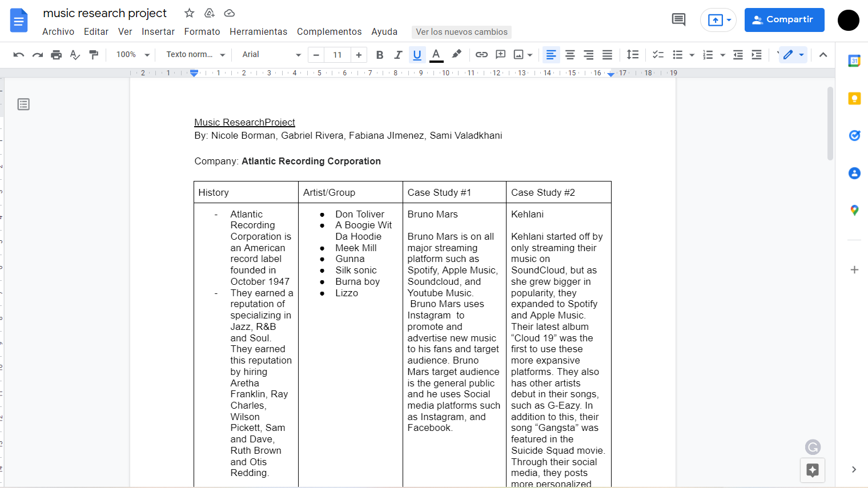868x488 pixels.
Task: Open the comment history icon
Action: click(x=678, y=20)
